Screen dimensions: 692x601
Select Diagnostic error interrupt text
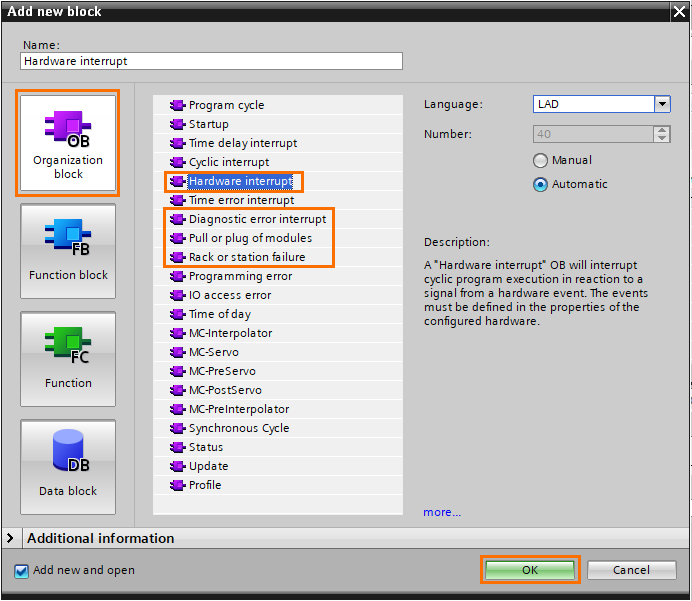[x=258, y=219]
